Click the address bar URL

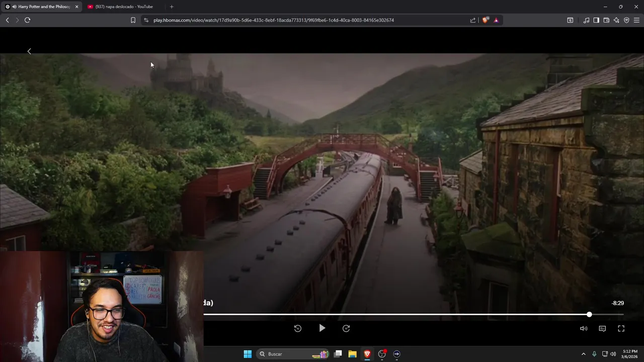[x=274, y=20]
